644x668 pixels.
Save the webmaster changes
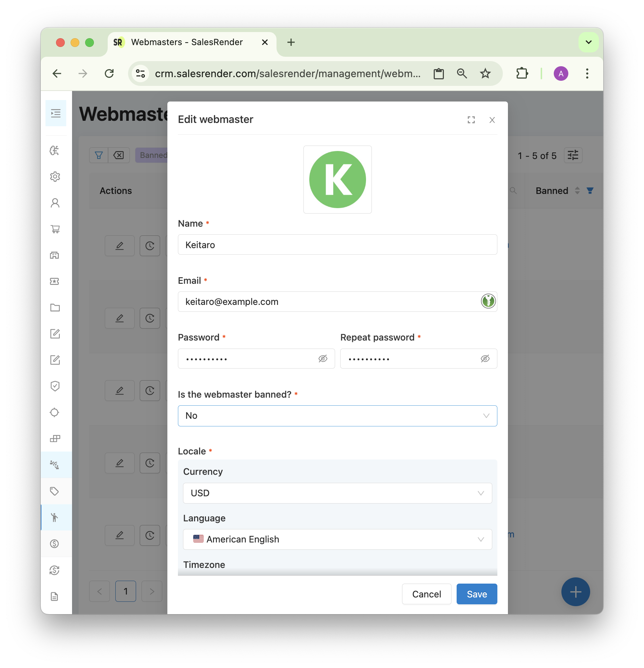tap(477, 594)
